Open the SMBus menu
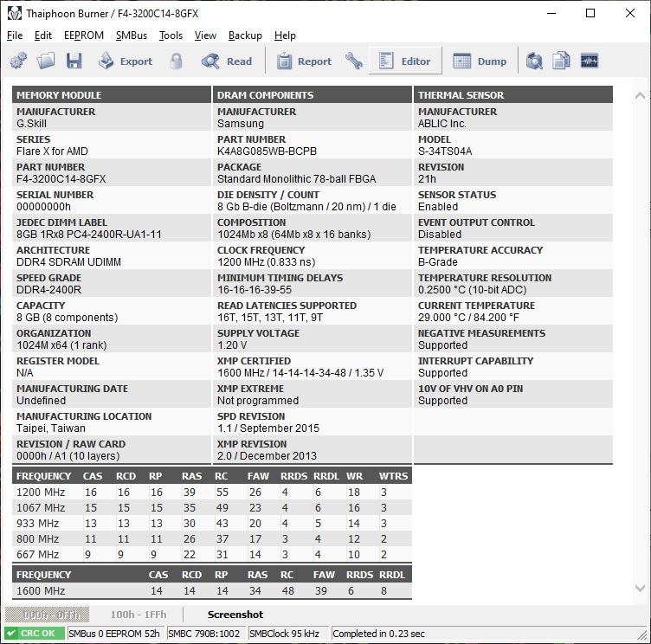This screenshot has width=651, height=644. (132, 35)
